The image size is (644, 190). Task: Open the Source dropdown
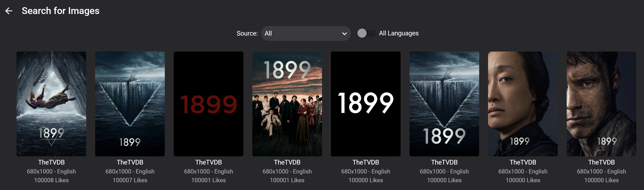click(305, 33)
